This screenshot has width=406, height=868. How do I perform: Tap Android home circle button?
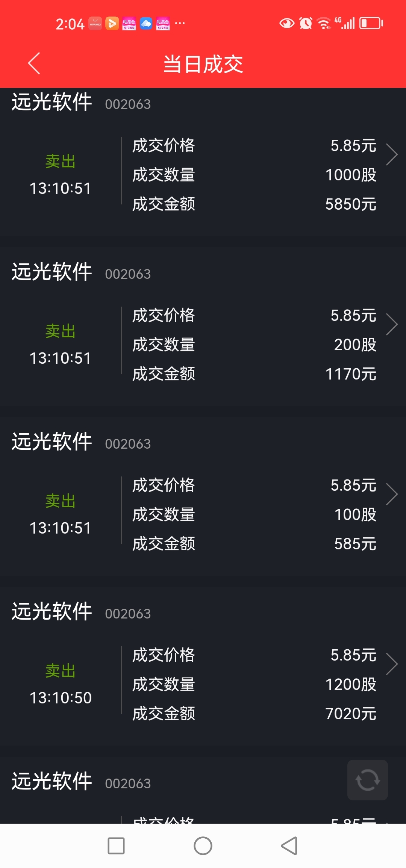[x=203, y=846]
